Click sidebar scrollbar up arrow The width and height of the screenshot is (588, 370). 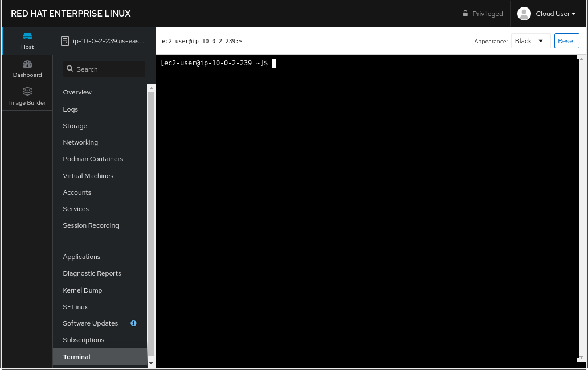coord(151,88)
